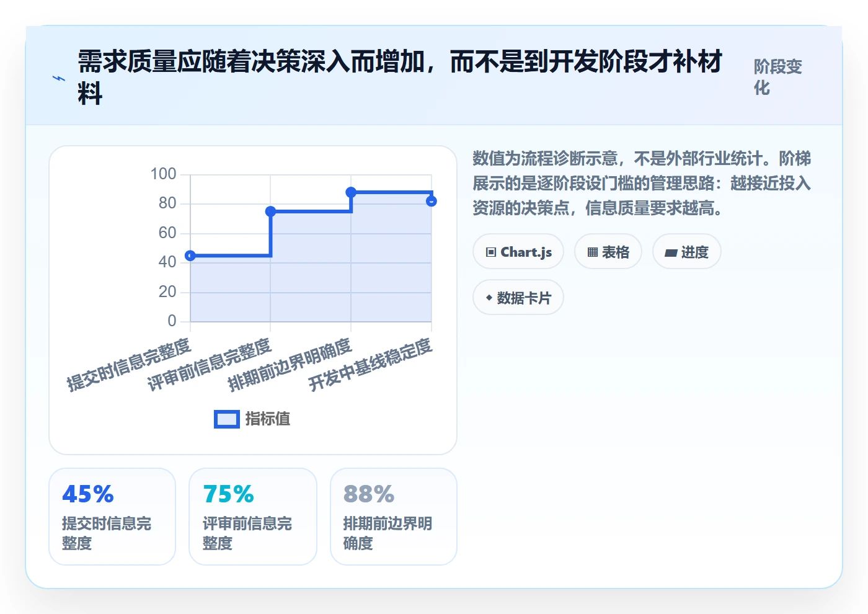Click the 开发中基线稳定度 x-axis label
This screenshot has height=614, width=868.
[x=370, y=365]
